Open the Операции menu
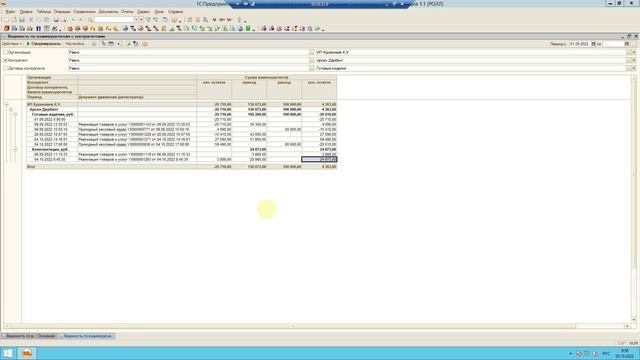The image size is (640, 360). tap(62, 12)
